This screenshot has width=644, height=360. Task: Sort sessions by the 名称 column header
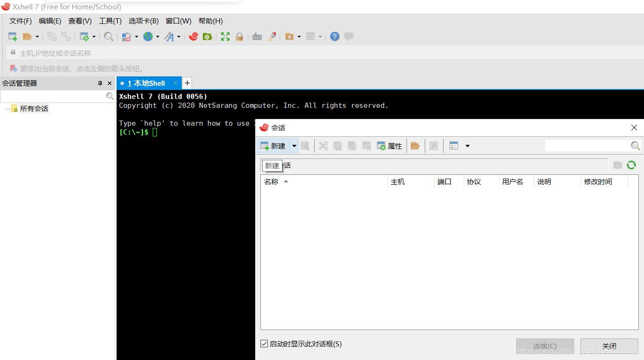pos(324,181)
